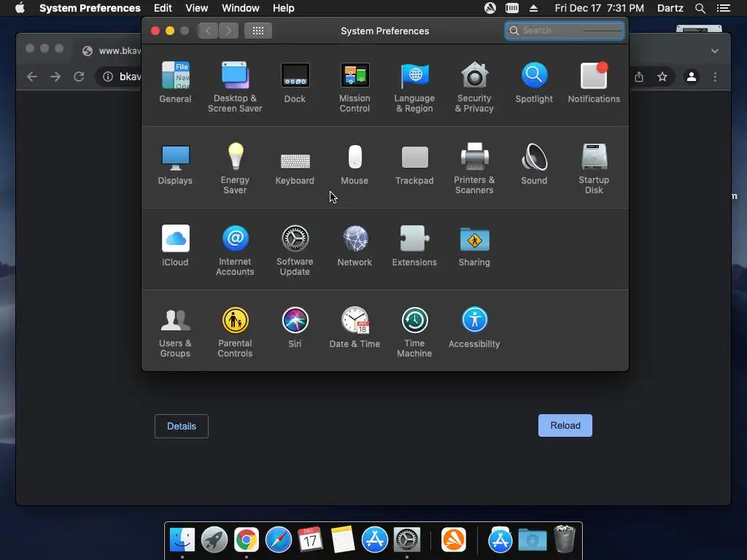Open the Mouse preferences pane
Screen dimensions: 747x560
355,165
